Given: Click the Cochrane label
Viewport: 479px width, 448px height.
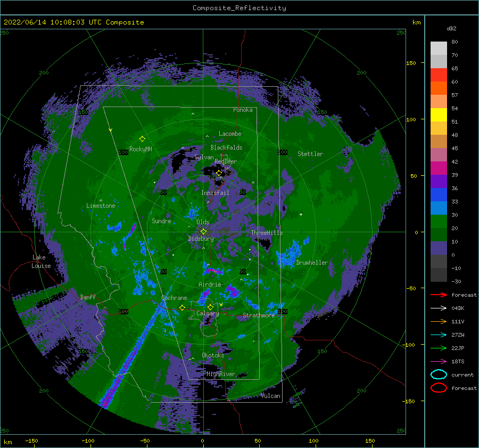Looking at the screenshot, I should [174, 298].
